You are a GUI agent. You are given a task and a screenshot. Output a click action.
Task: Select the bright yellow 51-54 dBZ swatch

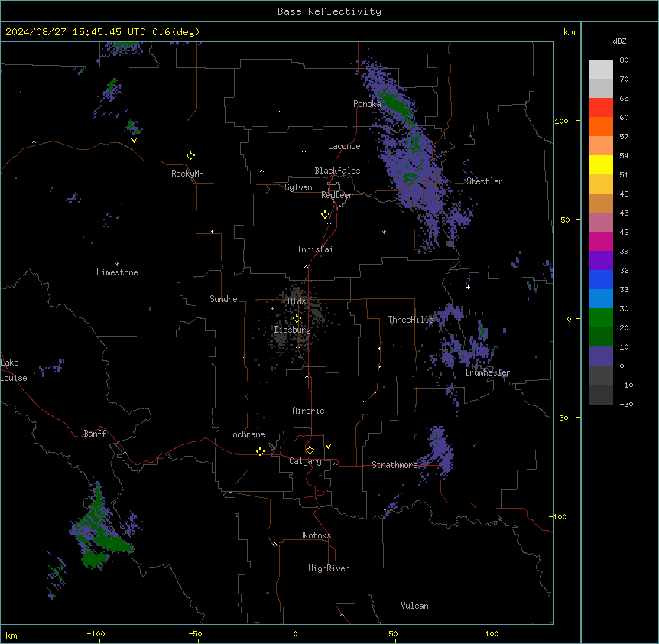[x=601, y=164]
